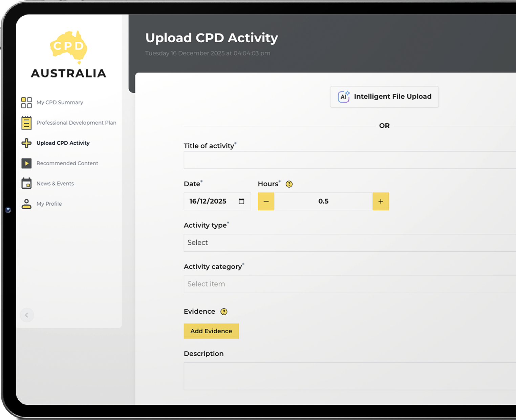The height and width of the screenshot is (420, 516).
Task: Click into the Title of activity field
Action: click(x=349, y=160)
